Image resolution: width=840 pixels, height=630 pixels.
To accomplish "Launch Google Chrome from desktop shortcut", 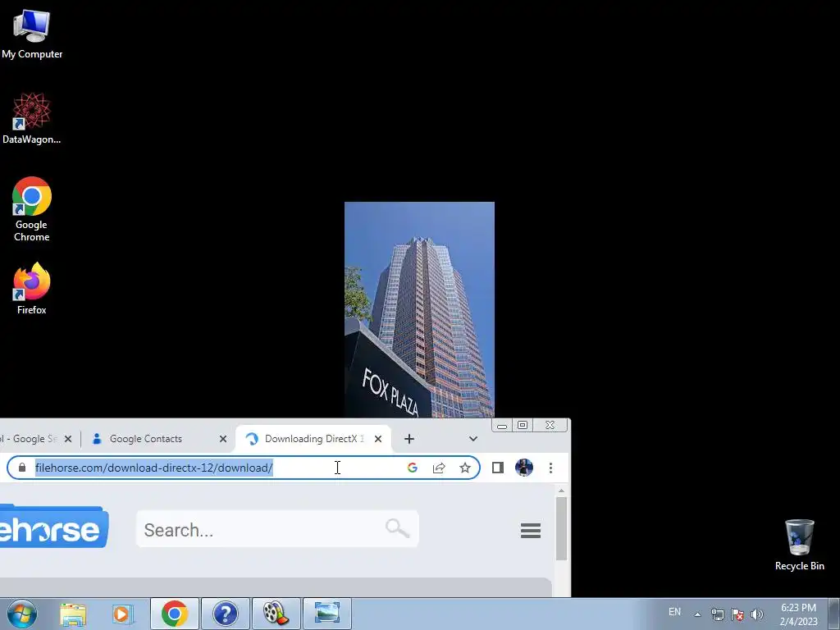I will coord(32,209).
